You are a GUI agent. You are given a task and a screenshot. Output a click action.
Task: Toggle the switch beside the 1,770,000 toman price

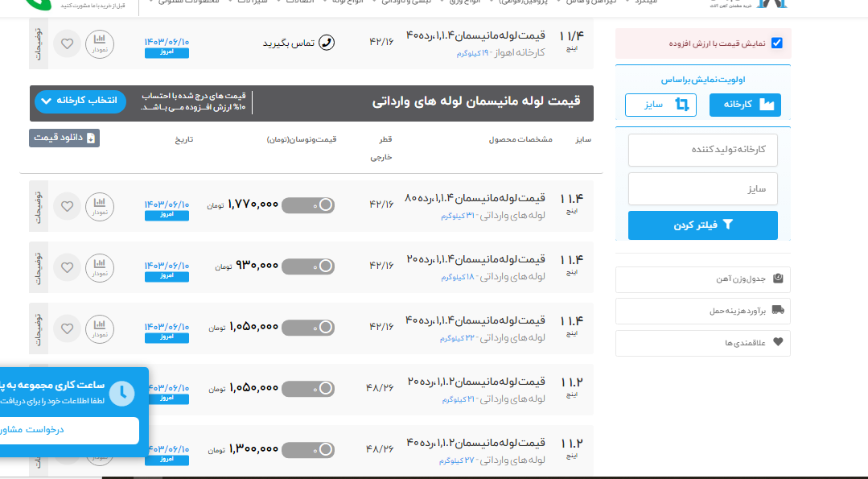click(x=308, y=205)
